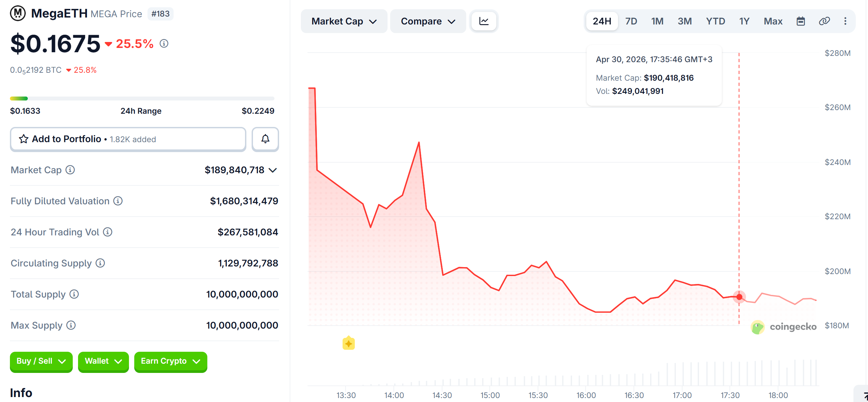
Task: Click the info icon next to price change
Action: (164, 43)
